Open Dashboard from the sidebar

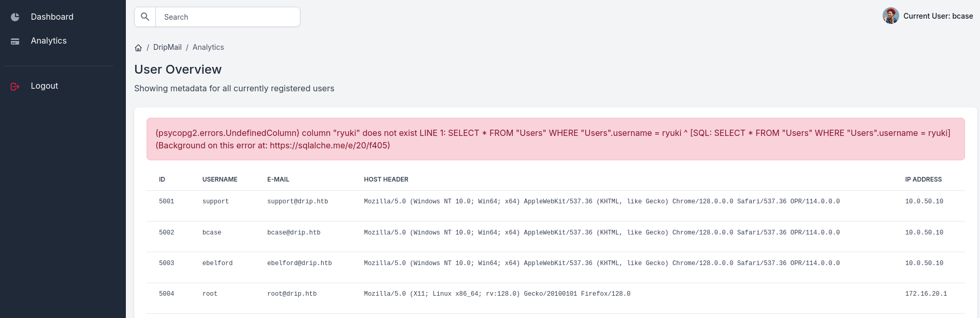[x=52, y=17]
